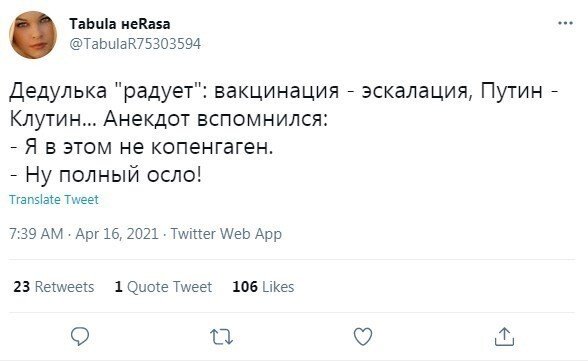Viewport: 588px width, 362px height.
Task: Click the word Путин in the tweet
Action: 512,91
